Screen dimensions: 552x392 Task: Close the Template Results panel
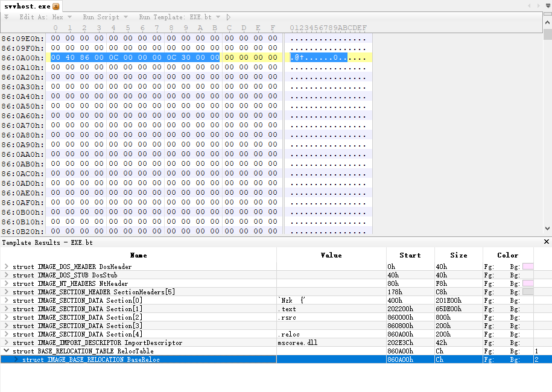[x=547, y=241]
